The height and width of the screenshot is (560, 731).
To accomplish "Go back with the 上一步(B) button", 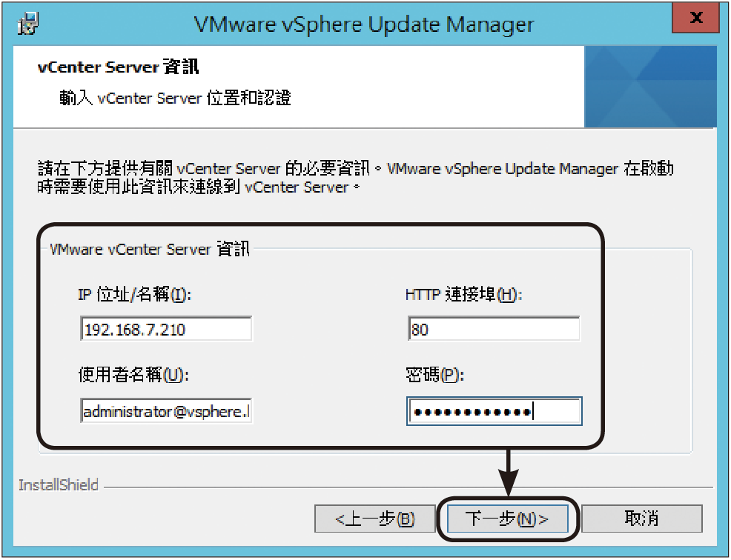I will (375, 519).
